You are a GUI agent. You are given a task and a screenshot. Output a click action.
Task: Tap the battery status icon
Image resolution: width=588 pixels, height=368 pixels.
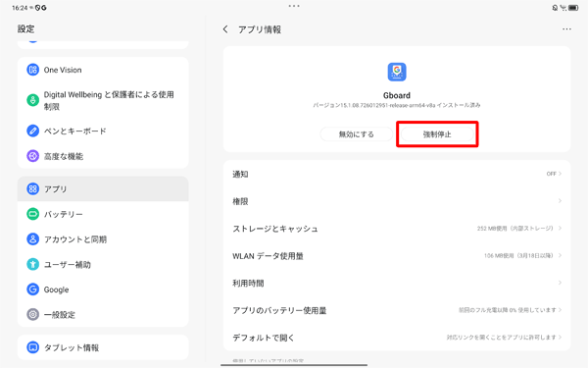point(573,8)
